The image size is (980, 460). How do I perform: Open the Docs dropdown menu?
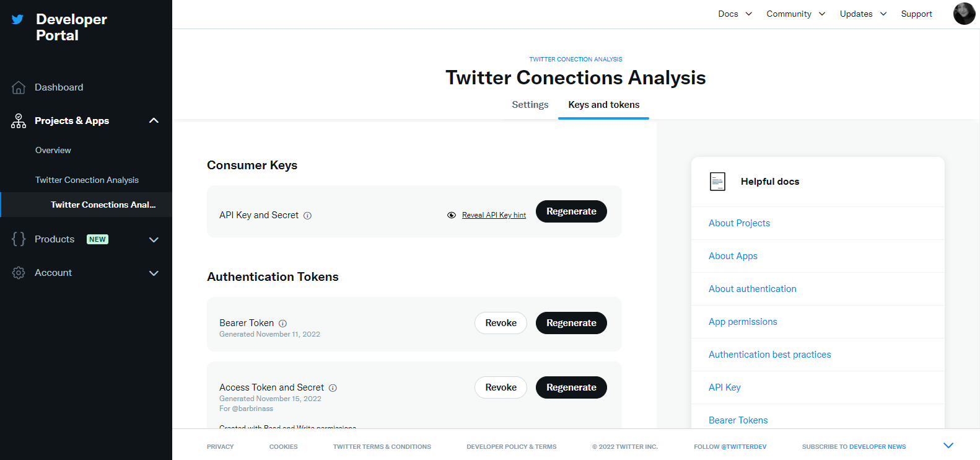click(x=735, y=14)
